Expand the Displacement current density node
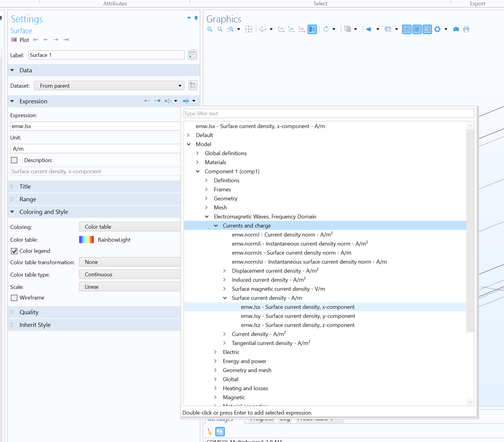The image size is (504, 442). pyautogui.click(x=224, y=271)
